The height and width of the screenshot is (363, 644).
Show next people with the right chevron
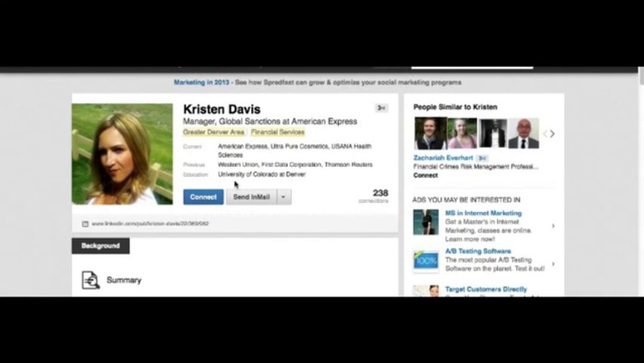552,134
